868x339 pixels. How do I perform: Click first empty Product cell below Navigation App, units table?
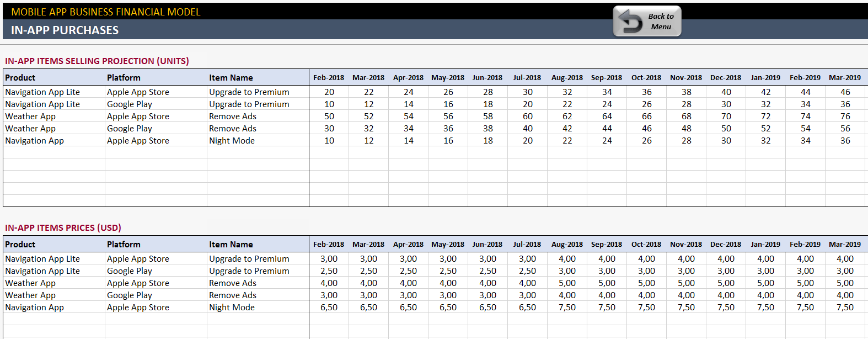pos(54,153)
